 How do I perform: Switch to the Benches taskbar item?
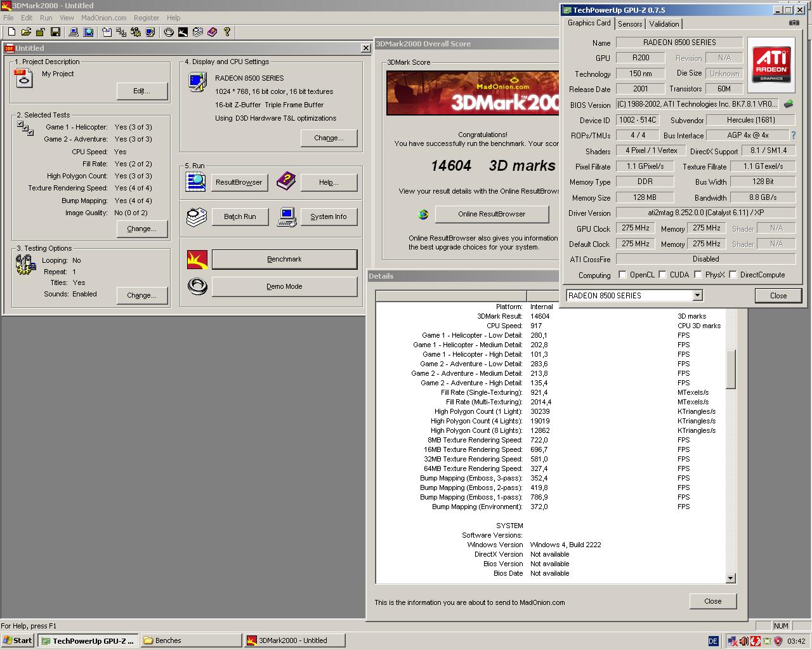pyautogui.click(x=191, y=640)
